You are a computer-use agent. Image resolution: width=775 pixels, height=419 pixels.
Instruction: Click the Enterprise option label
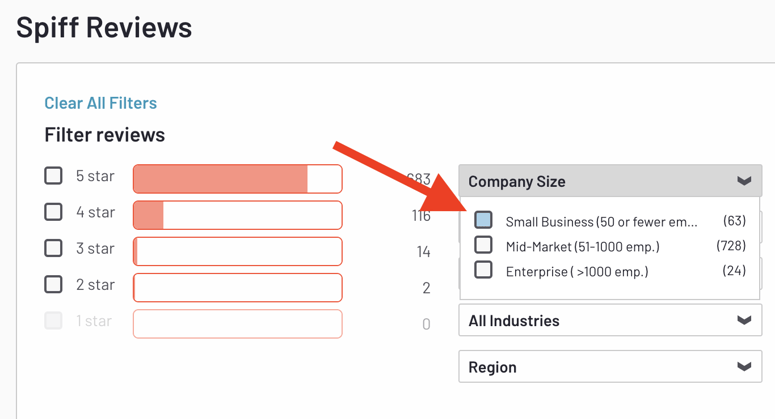tap(576, 271)
